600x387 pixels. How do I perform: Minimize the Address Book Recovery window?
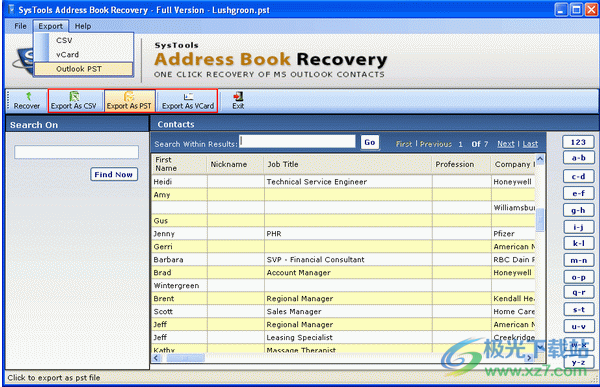pyautogui.click(x=561, y=10)
